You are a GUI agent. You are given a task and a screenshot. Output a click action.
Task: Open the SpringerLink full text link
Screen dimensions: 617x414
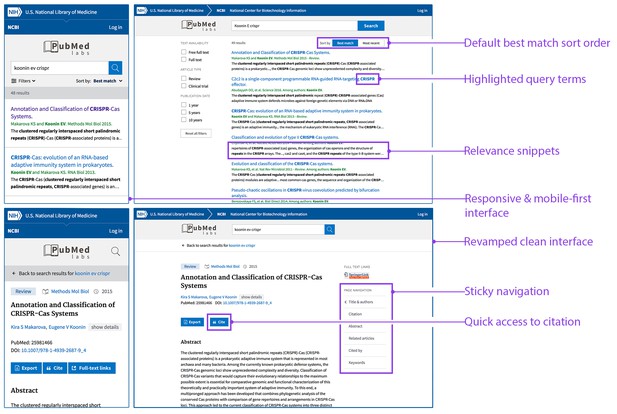pos(357,275)
